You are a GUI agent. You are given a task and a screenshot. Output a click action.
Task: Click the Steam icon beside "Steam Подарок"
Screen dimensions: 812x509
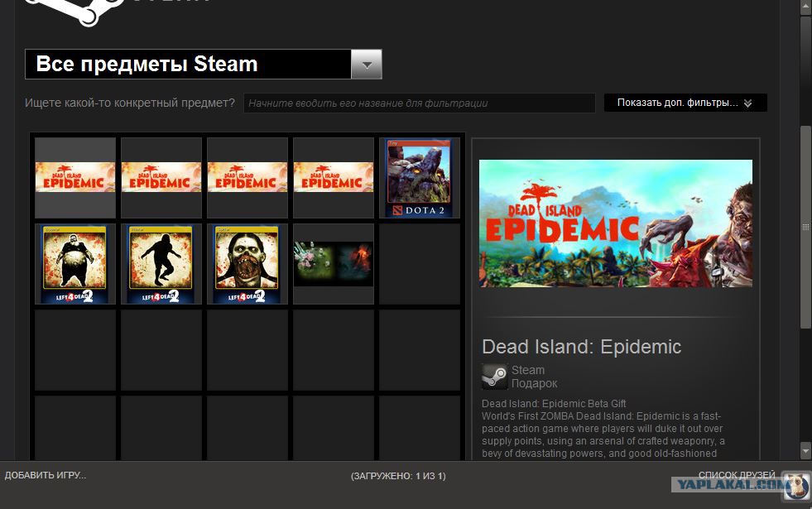click(x=494, y=377)
